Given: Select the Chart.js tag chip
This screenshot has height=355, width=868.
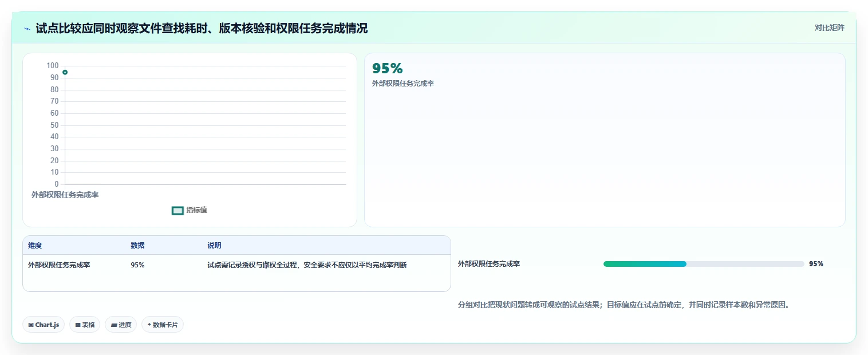Looking at the screenshot, I should click(44, 325).
